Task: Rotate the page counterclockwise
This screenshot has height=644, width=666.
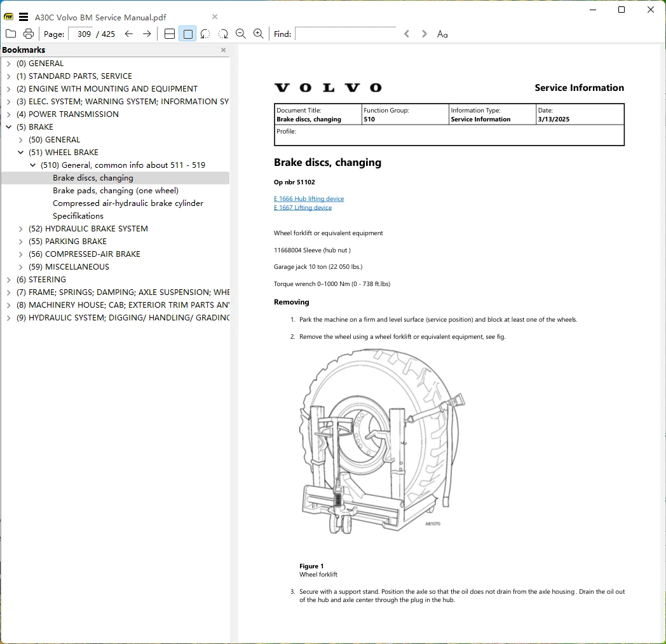Action: [x=205, y=34]
